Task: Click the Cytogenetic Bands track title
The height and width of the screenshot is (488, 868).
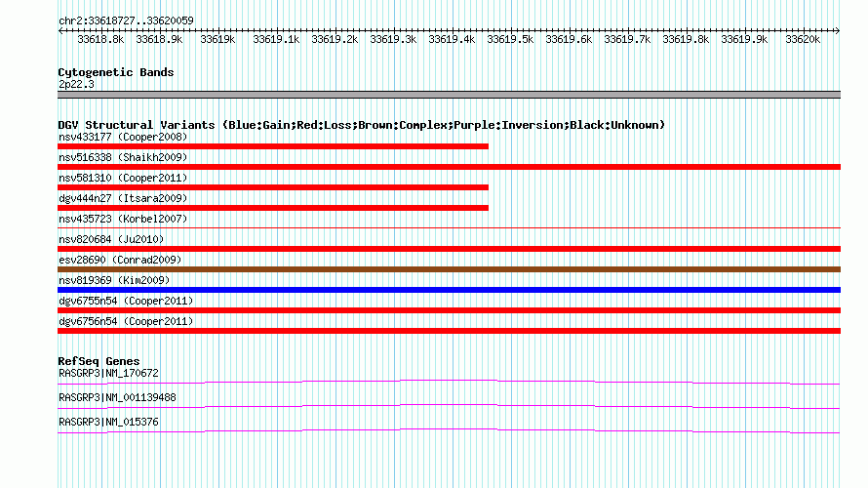Action: coord(116,72)
